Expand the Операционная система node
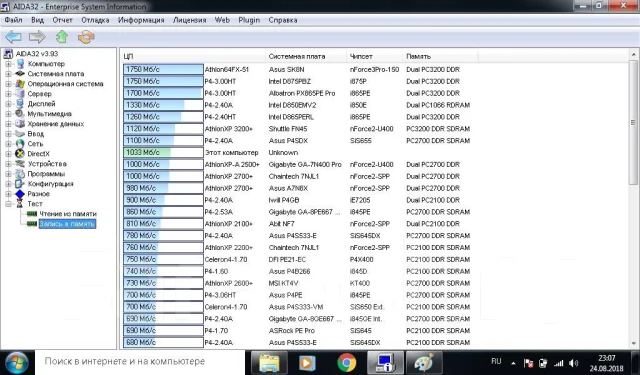 [x=8, y=84]
